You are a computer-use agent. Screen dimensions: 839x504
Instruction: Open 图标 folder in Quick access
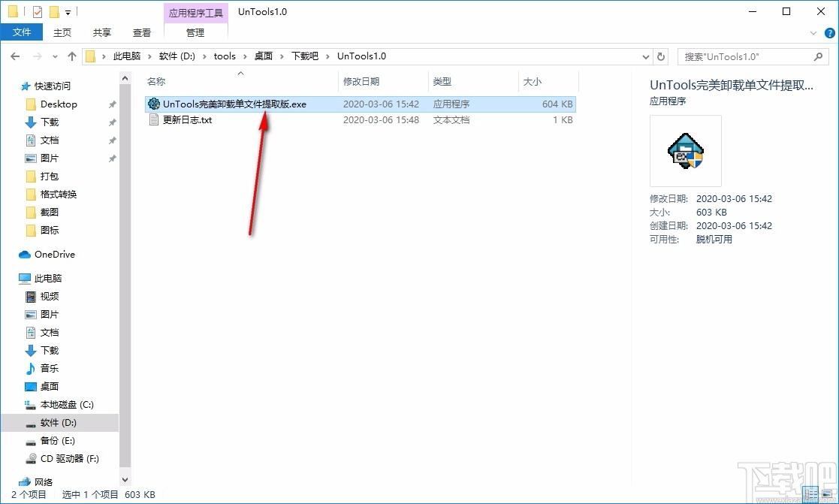[50, 230]
